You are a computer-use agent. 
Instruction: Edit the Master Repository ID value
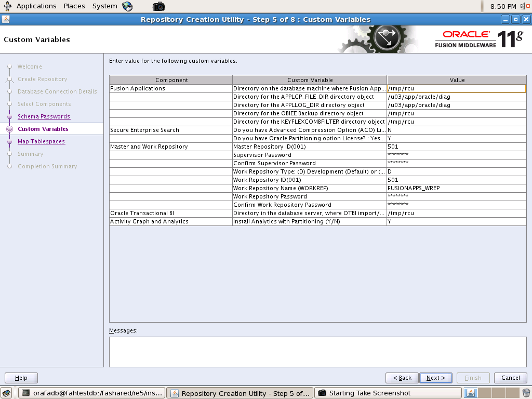click(x=456, y=147)
